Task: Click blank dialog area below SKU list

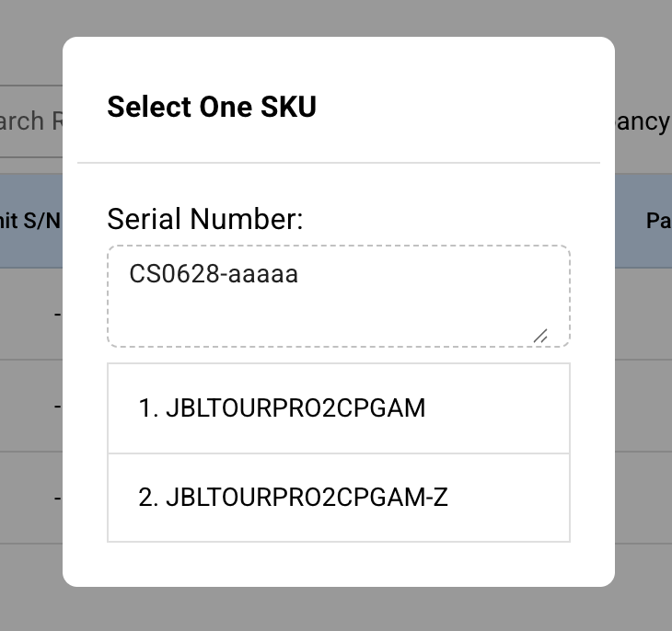Action: click(339, 563)
